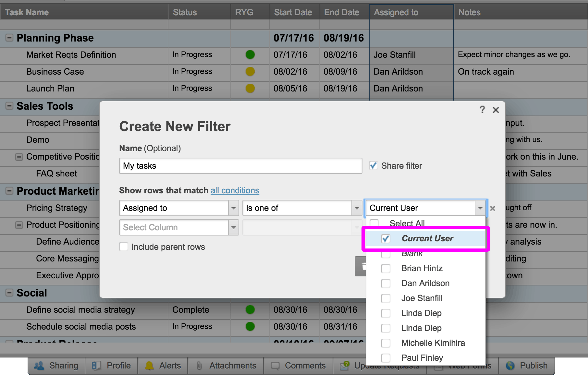Click the all conditions link
The image size is (588, 375).
pyautogui.click(x=235, y=190)
